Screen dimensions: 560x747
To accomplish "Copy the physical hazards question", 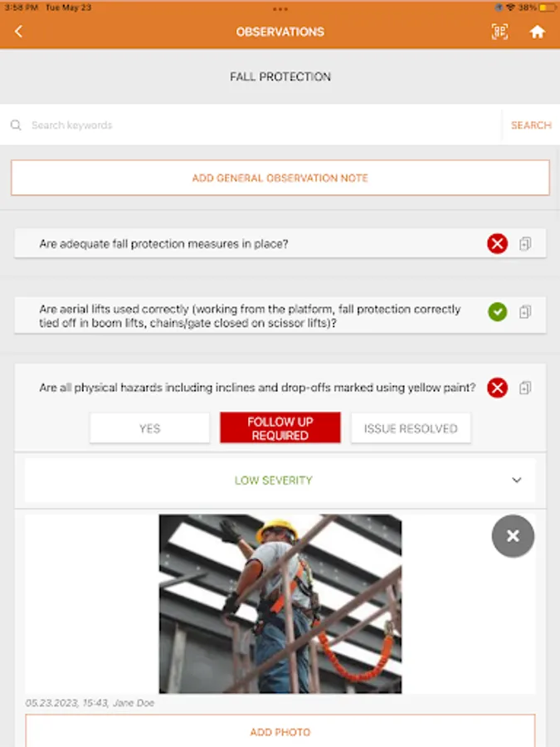I will pos(525,388).
